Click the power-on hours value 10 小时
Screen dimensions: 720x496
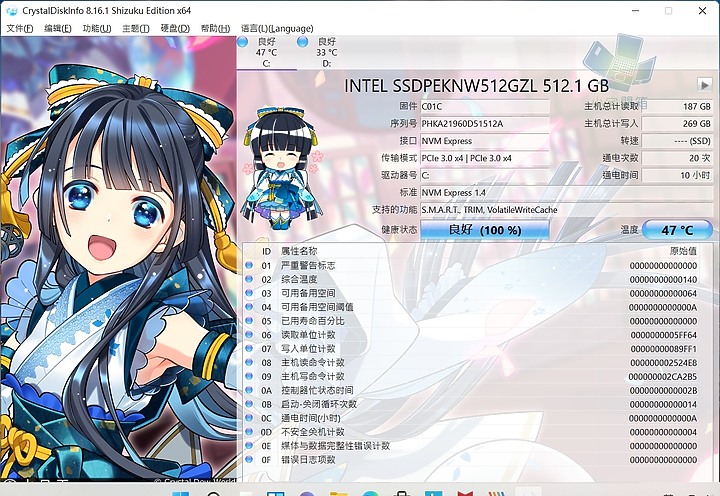coord(677,175)
